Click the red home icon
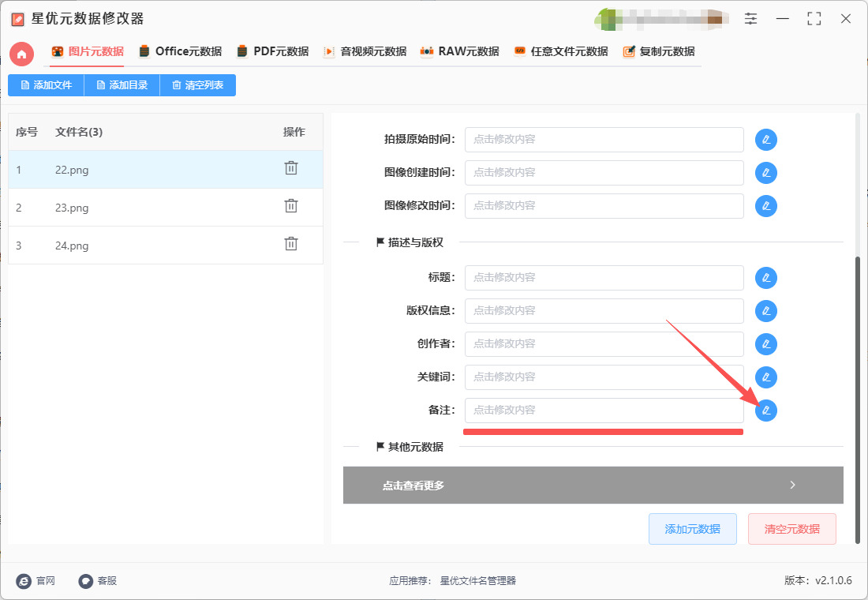 21,54
